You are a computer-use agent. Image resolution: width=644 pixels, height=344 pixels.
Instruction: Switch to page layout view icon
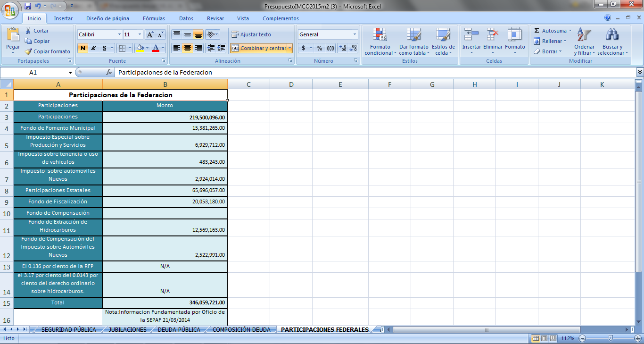(x=545, y=338)
